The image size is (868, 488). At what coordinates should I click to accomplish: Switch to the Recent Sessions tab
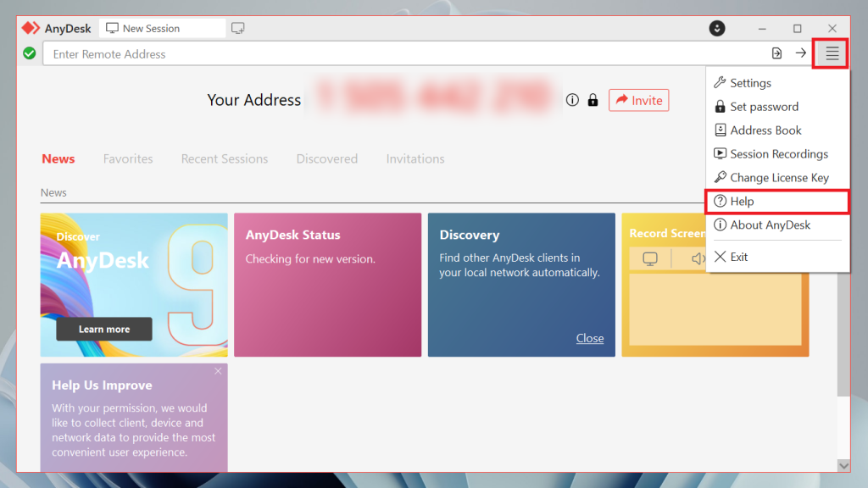(224, 158)
